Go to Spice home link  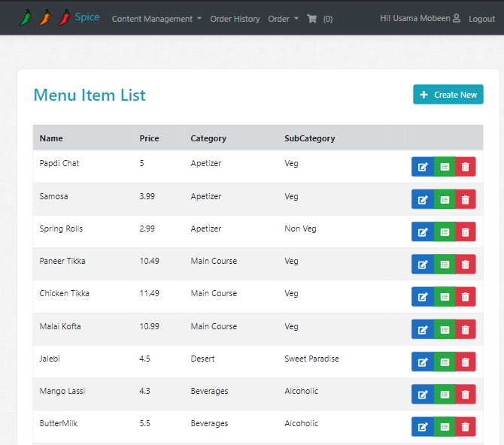(87, 17)
